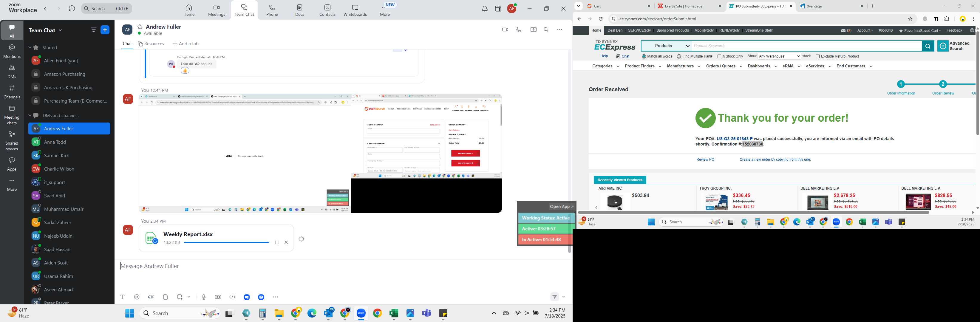Expand the Orders / Quotes menu
980x322 pixels.
pos(724,66)
